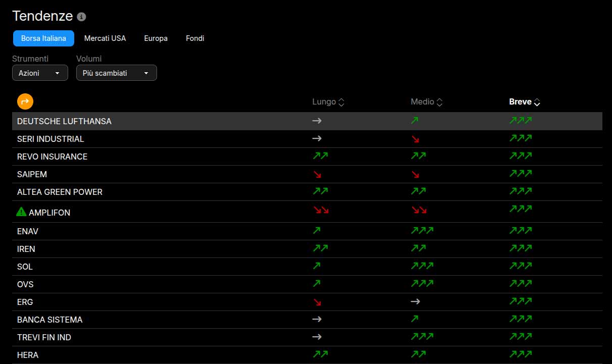Viewport: 612px width, 364px height.
Task: Select the SOL stock name
Action: pos(25,267)
